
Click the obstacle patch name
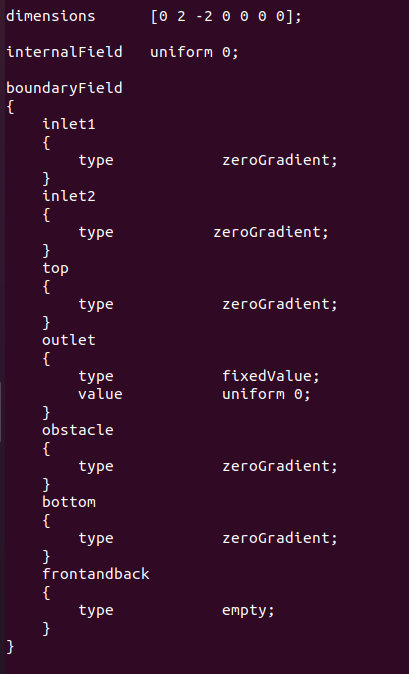(x=78, y=430)
